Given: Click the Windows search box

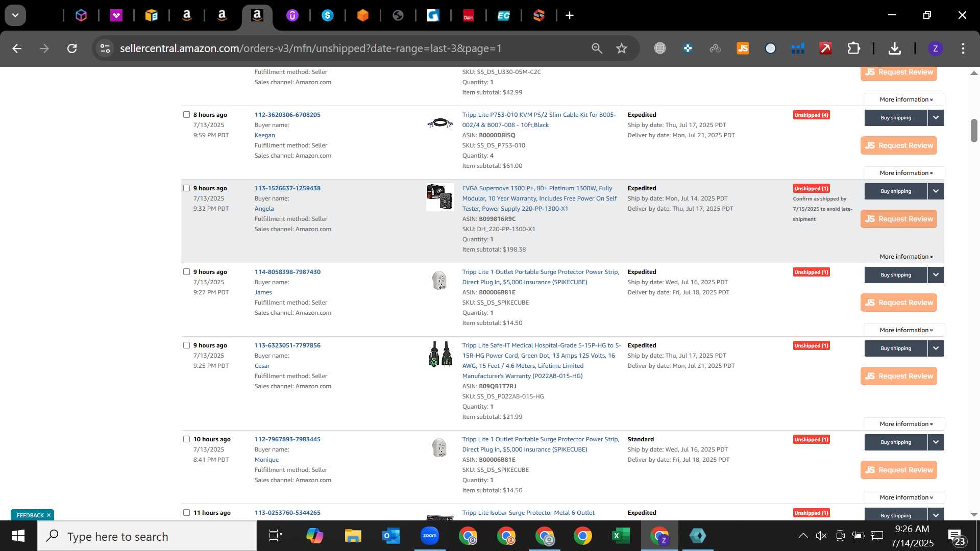Looking at the screenshot, I should coord(147,536).
